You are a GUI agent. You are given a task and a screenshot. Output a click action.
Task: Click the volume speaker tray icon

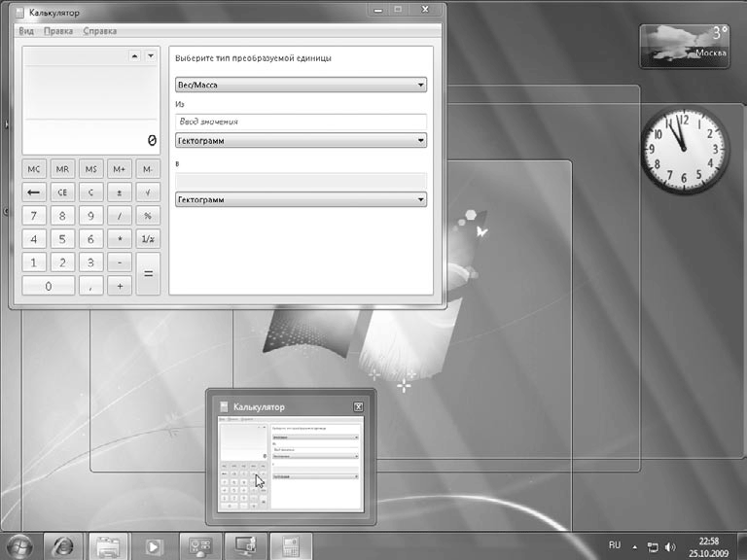(x=670, y=546)
